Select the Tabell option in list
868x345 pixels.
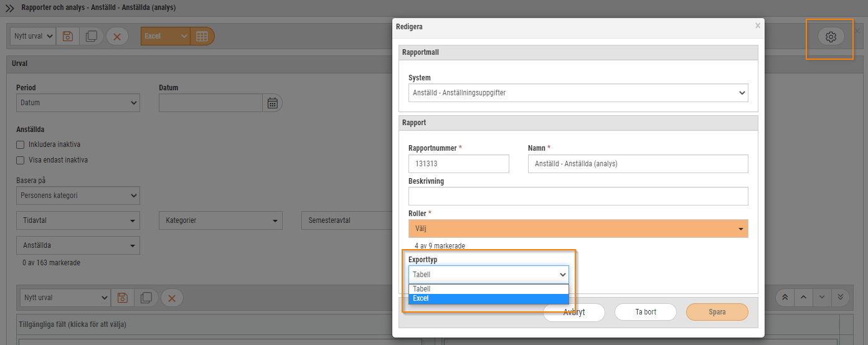pyautogui.click(x=488, y=289)
